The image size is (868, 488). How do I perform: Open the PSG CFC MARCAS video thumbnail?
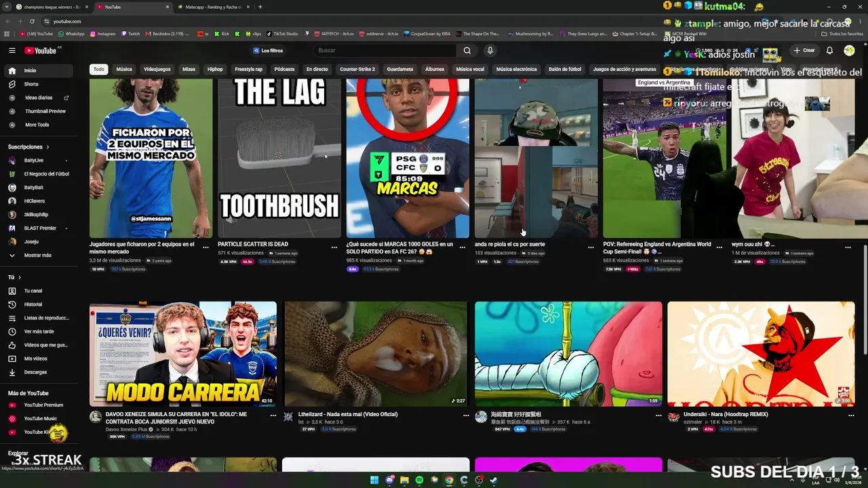pyautogui.click(x=408, y=158)
